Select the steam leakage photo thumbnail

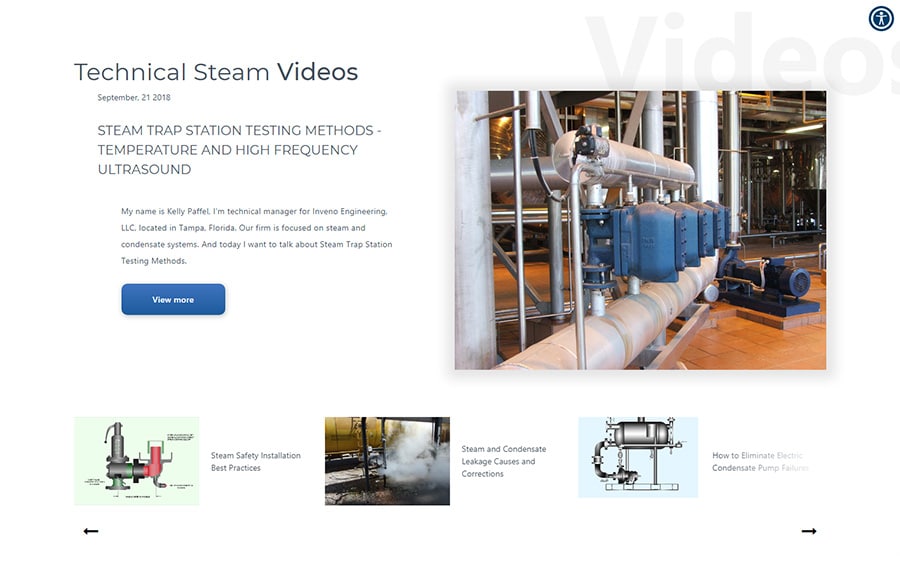[387, 461]
